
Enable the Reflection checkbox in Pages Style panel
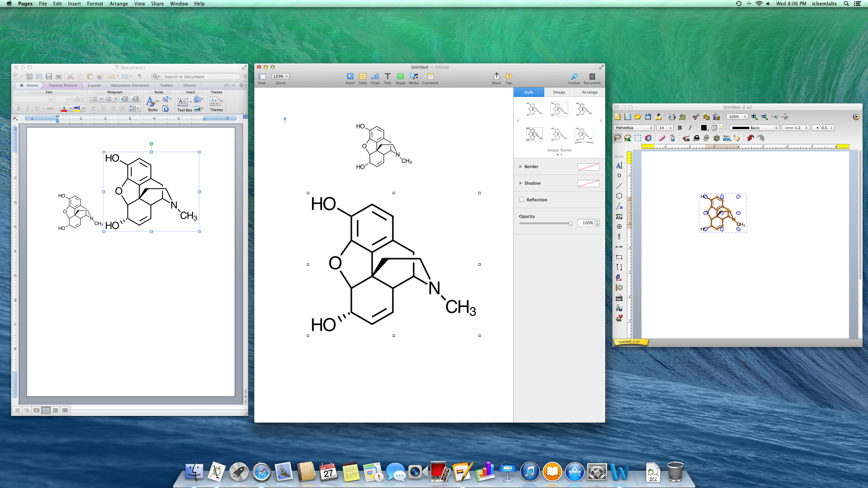(521, 200)
